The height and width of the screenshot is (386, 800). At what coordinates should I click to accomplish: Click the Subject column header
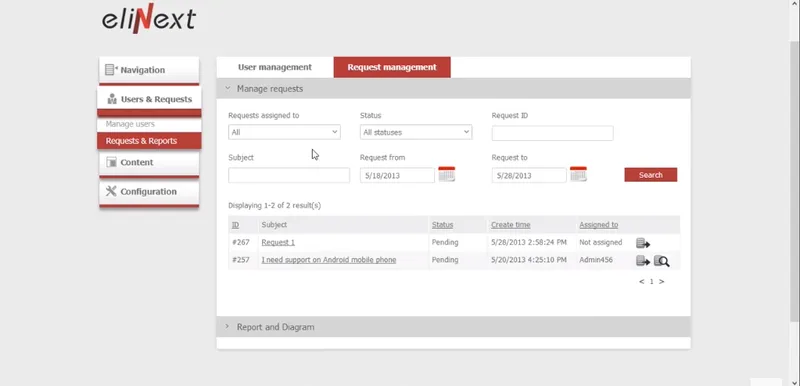274,225
